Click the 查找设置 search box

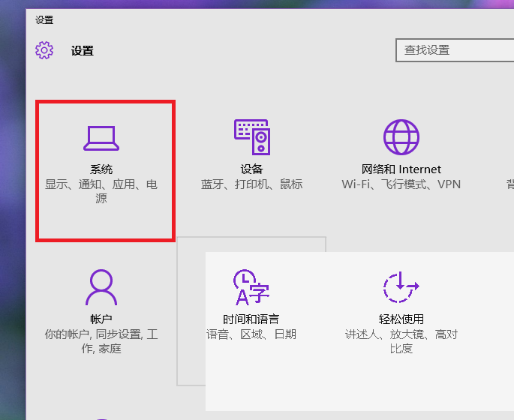[x=455, y=50]
